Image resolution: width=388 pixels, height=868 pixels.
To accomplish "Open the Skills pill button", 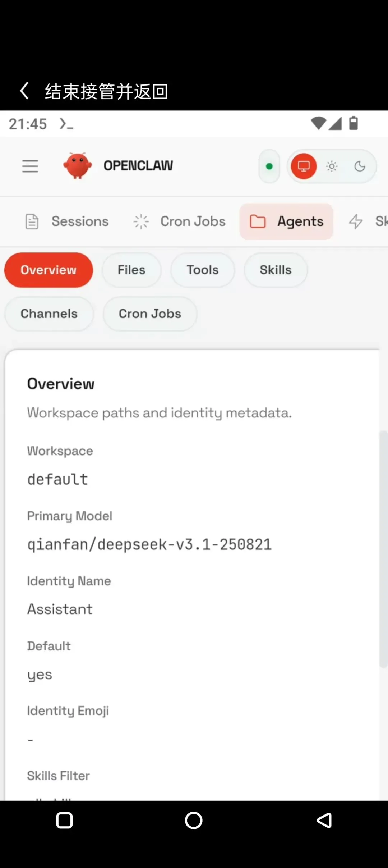I will point(276,270).
